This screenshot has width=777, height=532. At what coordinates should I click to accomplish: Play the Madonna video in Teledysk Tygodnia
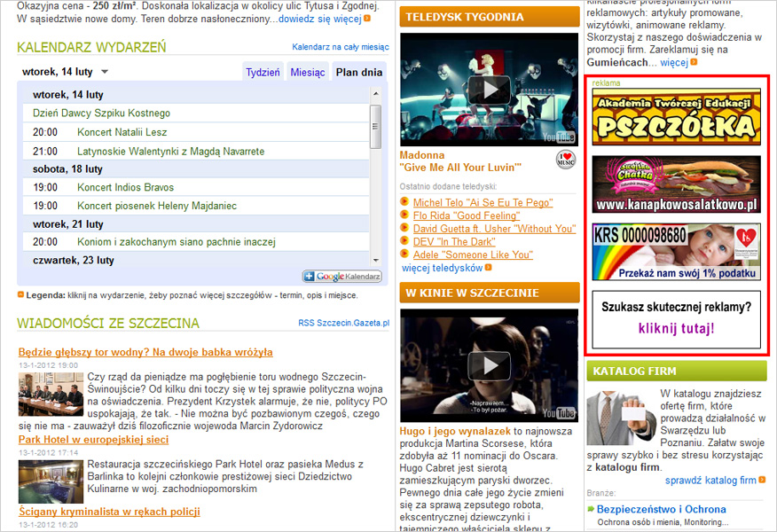tap(489, 90)
